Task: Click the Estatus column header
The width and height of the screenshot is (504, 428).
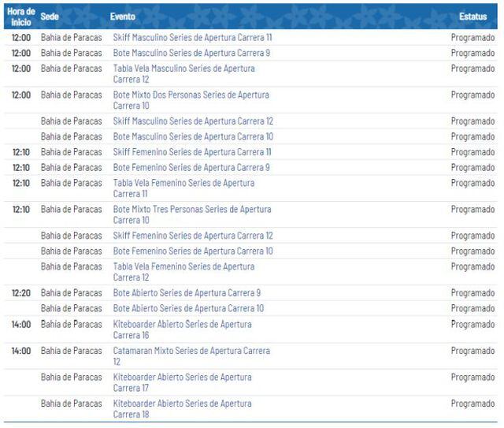Action: [472, 17]
